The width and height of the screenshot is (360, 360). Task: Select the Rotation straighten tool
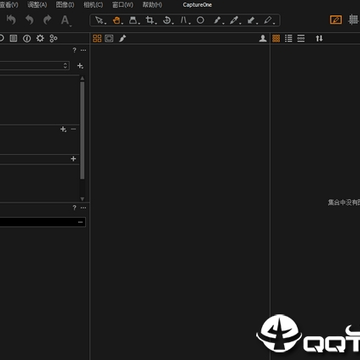tap(167, 20)
